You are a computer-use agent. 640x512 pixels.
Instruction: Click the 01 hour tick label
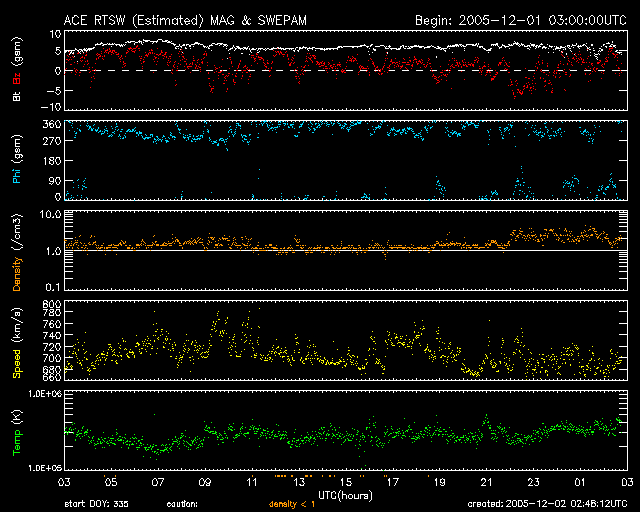(578, 482)
